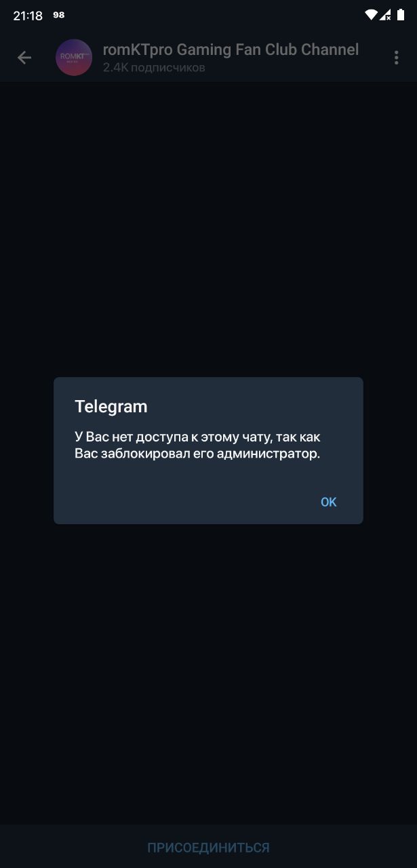Tap the cellular signal status icon
417x868 pixels.
tap(384, 15)
